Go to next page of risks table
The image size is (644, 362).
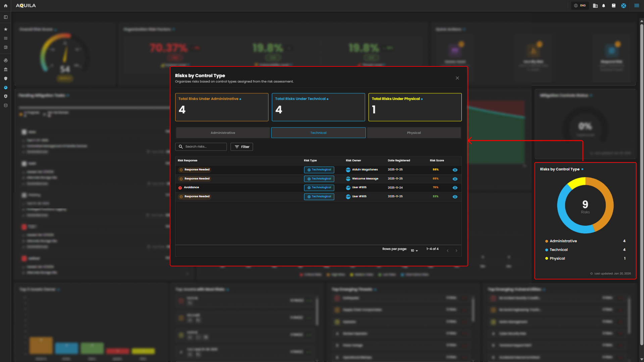tap(456, 251)
